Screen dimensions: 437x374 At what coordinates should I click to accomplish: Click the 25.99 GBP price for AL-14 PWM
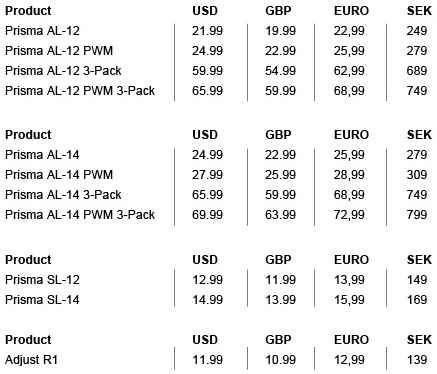click(280, 175)
